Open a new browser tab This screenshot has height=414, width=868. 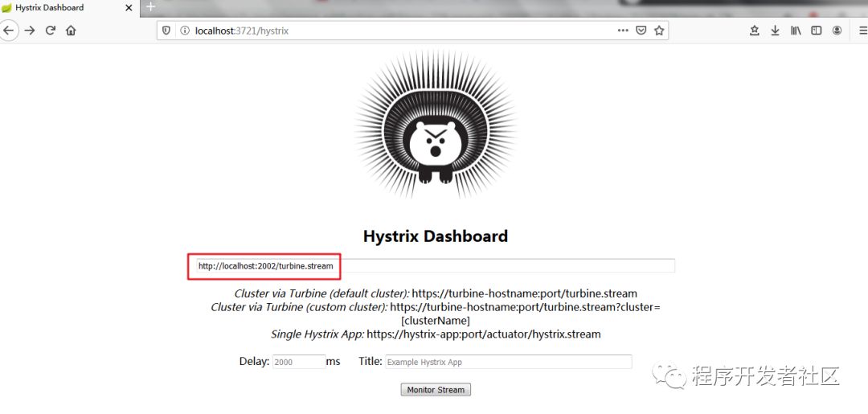click(150, 7)
